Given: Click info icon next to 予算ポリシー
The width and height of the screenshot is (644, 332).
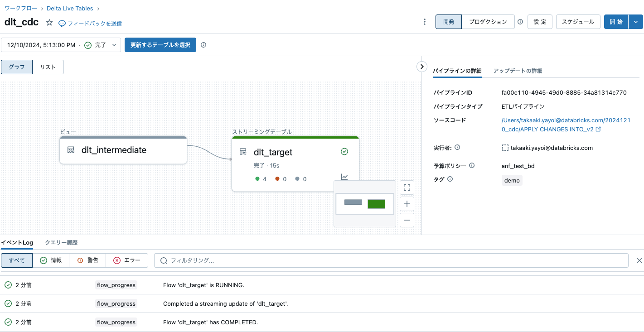Looking at the screenshot, I should click(x=472, y=166).
